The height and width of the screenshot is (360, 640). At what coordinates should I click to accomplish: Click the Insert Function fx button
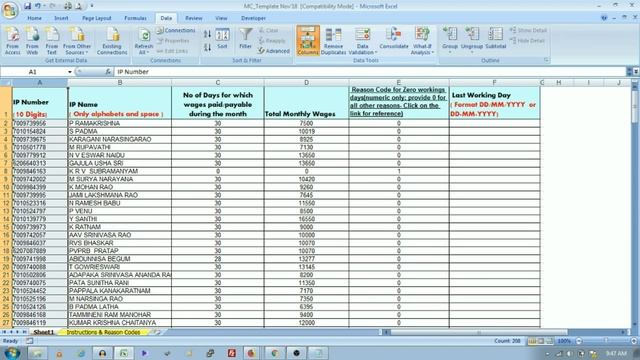point(108,72)
